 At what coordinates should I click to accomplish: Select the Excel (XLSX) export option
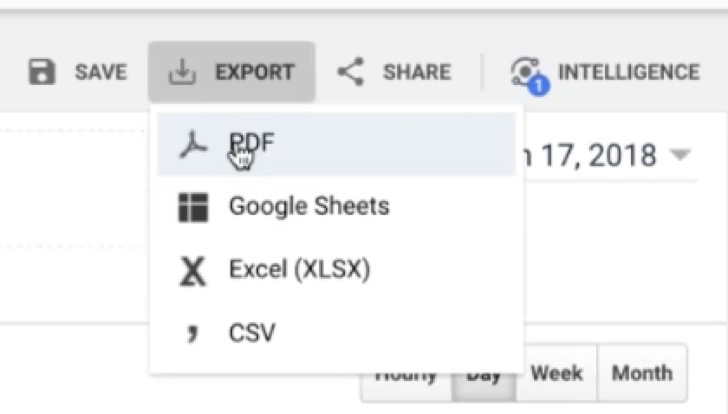(x=299, y=270)
